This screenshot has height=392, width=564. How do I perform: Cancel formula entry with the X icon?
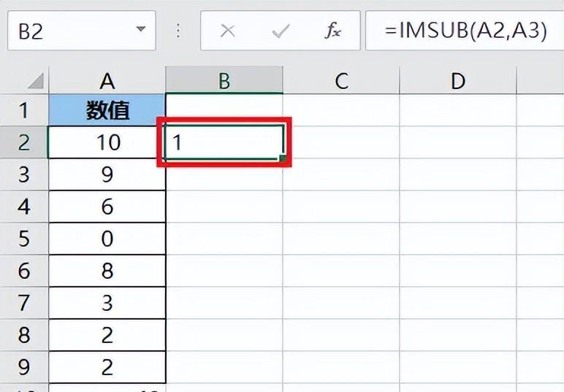[228, 31]
